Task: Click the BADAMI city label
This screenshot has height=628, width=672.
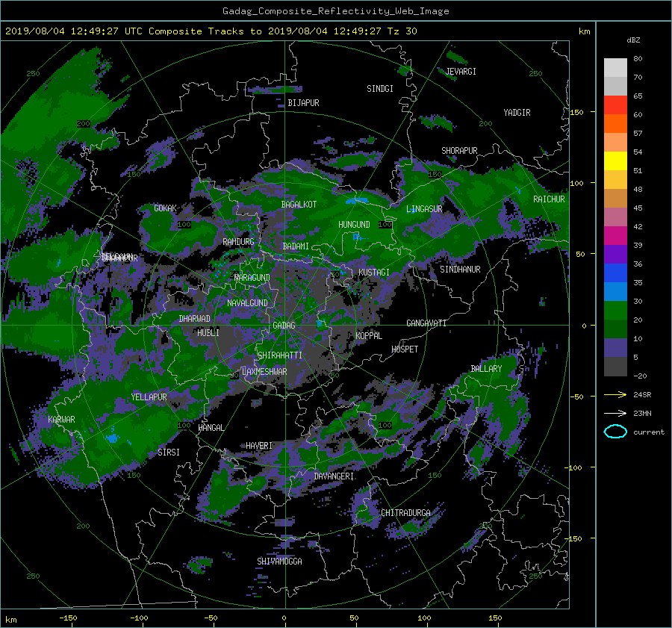Action: pos(296,246)
